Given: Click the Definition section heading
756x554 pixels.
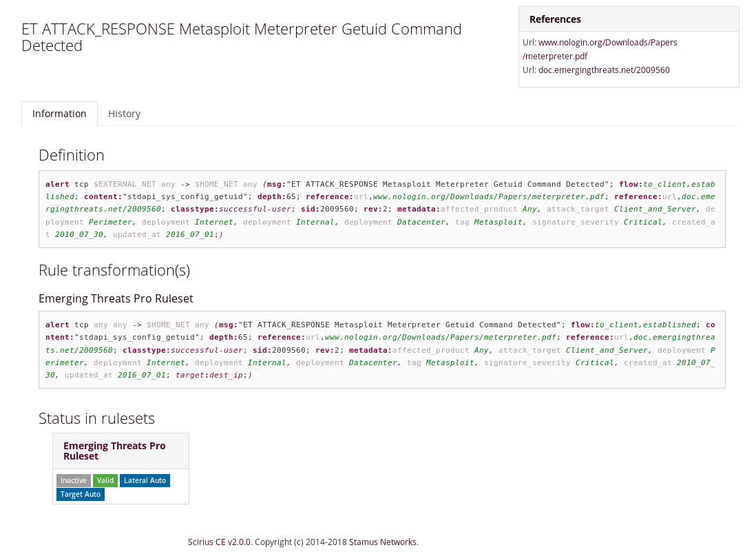Looking at the screenshot, I should coord(72,156).
